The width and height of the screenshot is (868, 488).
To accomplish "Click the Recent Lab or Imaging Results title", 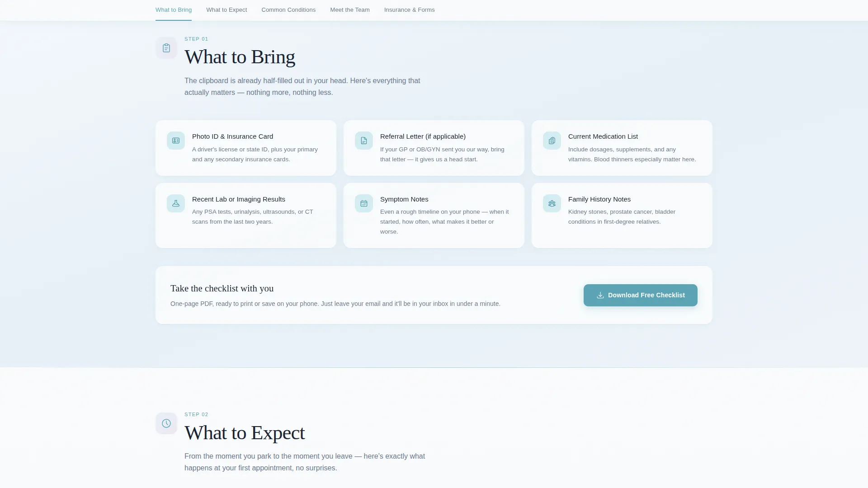I will [239, 199].
